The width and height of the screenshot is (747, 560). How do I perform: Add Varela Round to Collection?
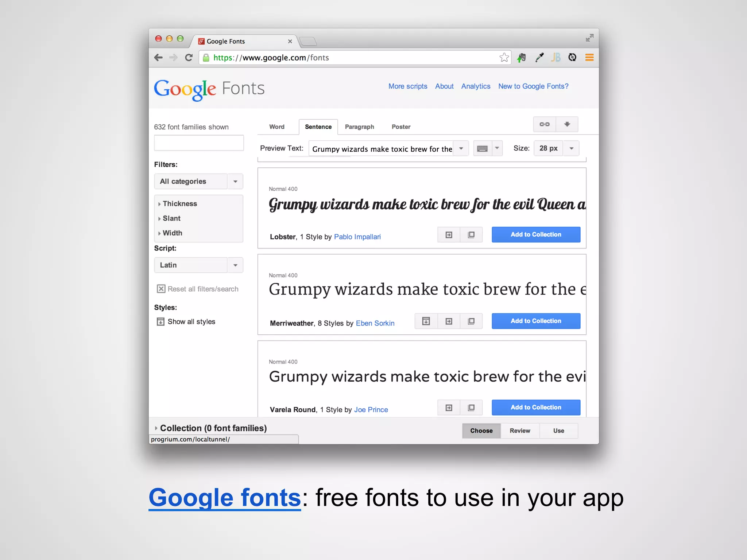coord(536,408)
